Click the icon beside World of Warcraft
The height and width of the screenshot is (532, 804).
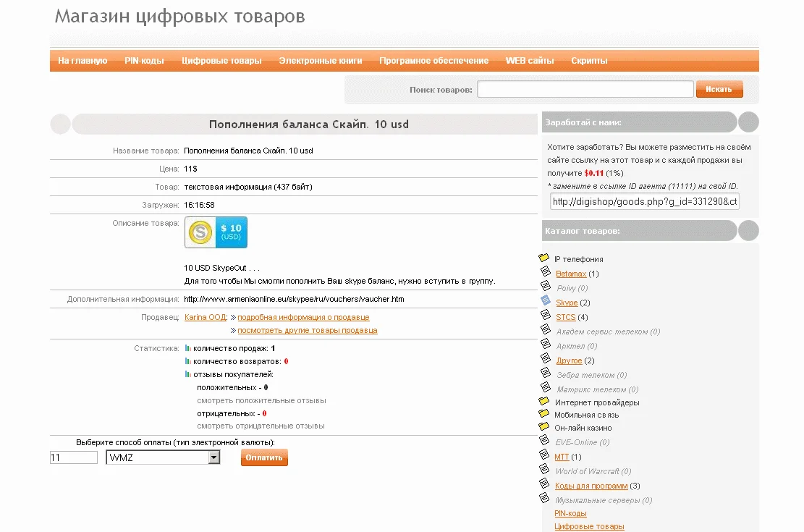pyautogui.click(x=544, y=468)
